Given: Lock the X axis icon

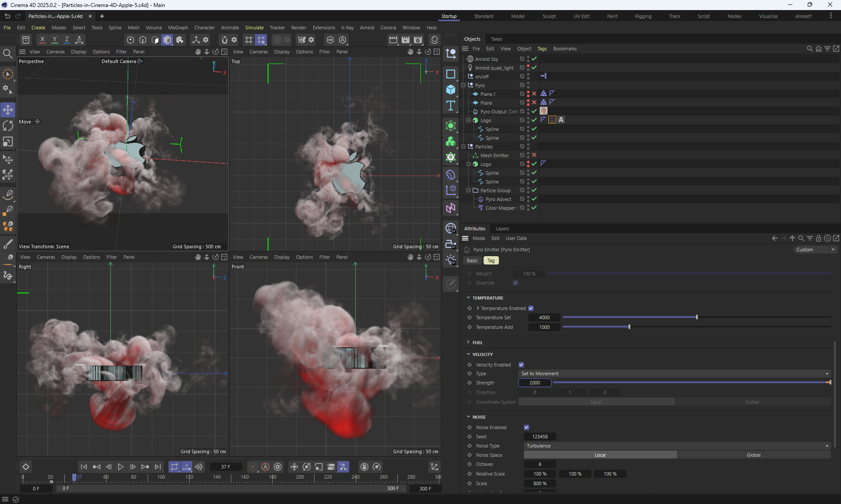Looking at the screenshot, I should click(42, 40).
